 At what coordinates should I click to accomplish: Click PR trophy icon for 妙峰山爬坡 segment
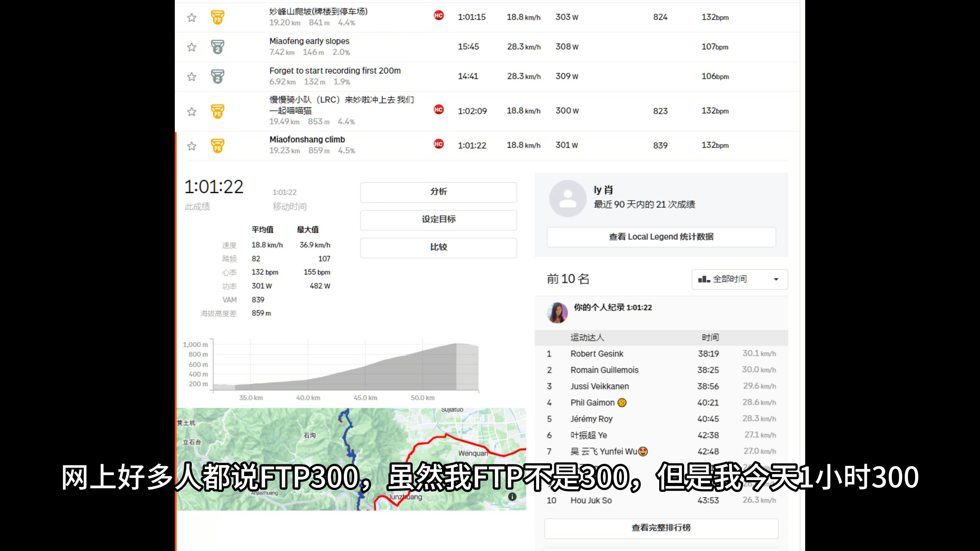coord(218,17)
